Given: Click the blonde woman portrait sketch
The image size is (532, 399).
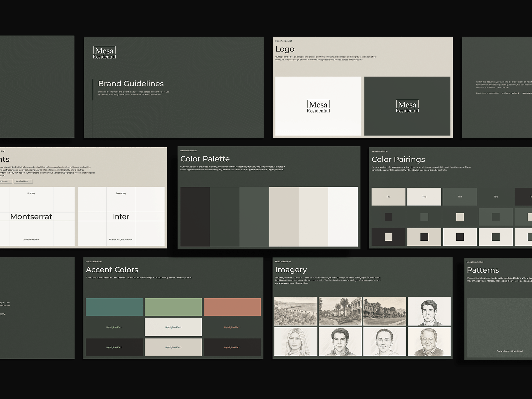Looking at the screenshot, I should tap(296, 341).
